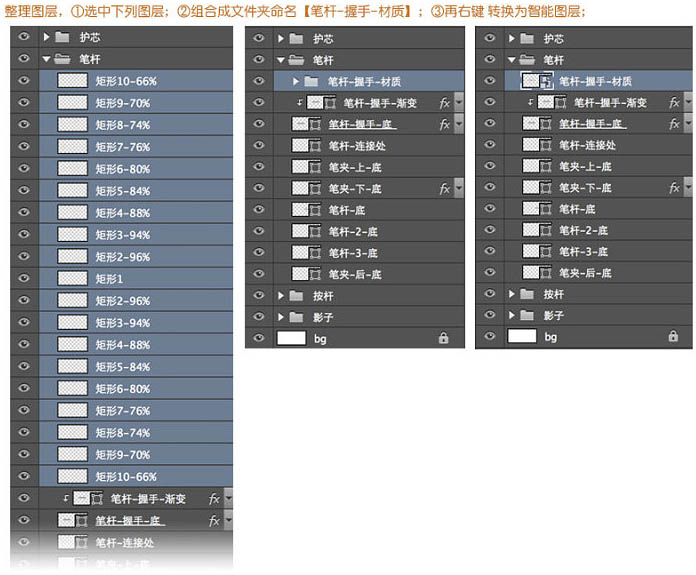Expand 护芯 group in middle panel
The height and width of the screenshot is (575, 696).
point(281,39)
